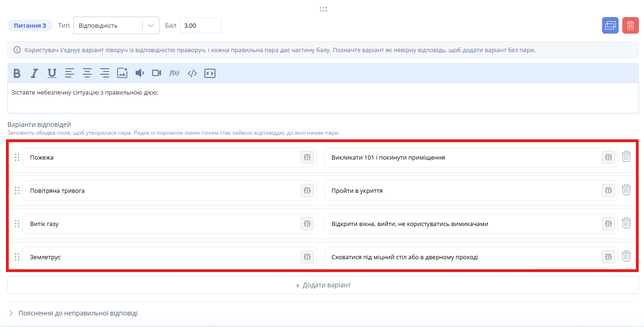644x327 pixels.
Task: Insert an image into the question
Action: pyautogui.click(x=122, y=73)
